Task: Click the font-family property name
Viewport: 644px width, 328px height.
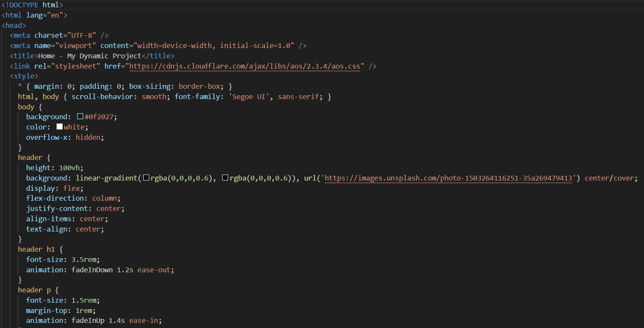Action: (x=197, y=97)
